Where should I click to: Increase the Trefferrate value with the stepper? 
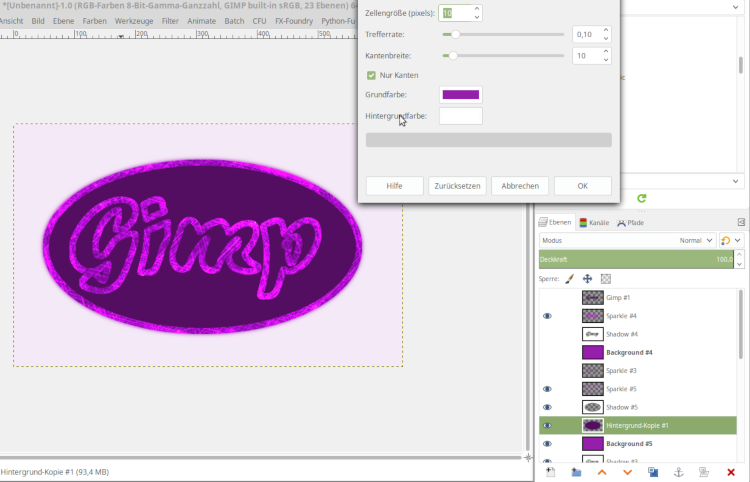(x=606, y=30)
